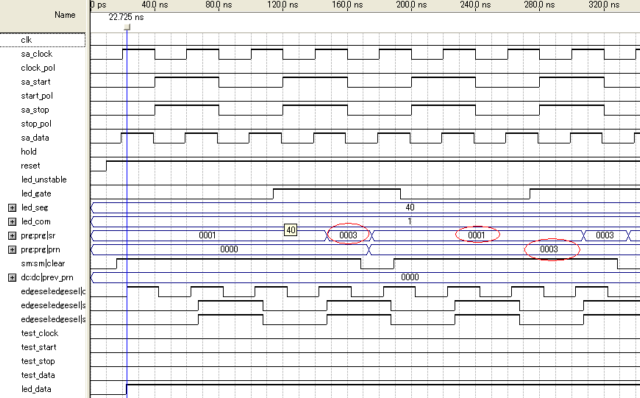Click the 160.0 ns mark on time ruler
Image resolution: width=640 pixels, height=398 pixels.
347,5
